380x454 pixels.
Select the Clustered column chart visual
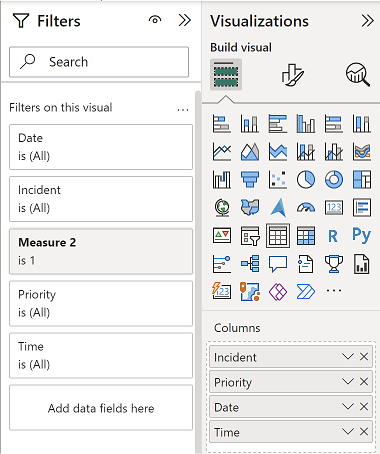[306, 124]
